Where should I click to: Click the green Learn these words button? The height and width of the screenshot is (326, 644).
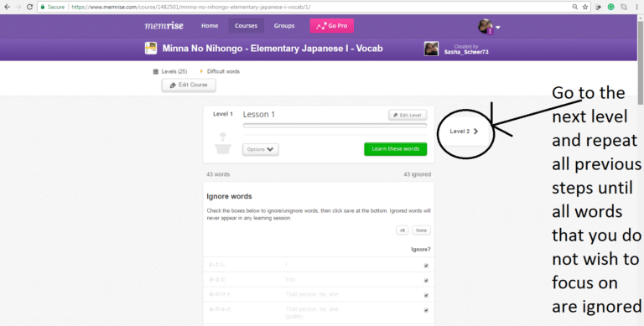[396, 149]
